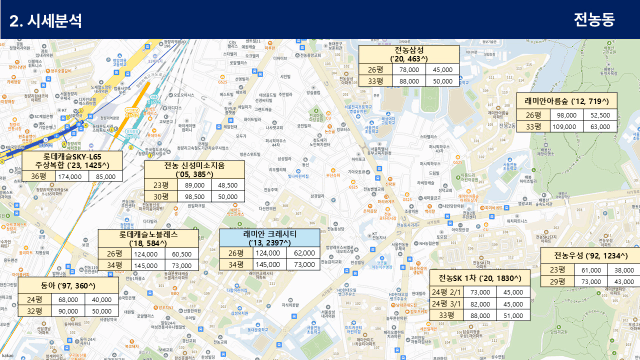This screenshot has height=360, width=640.
Task: Select 90,000 in the 동아 32평 row
Action: click(68, 311)
